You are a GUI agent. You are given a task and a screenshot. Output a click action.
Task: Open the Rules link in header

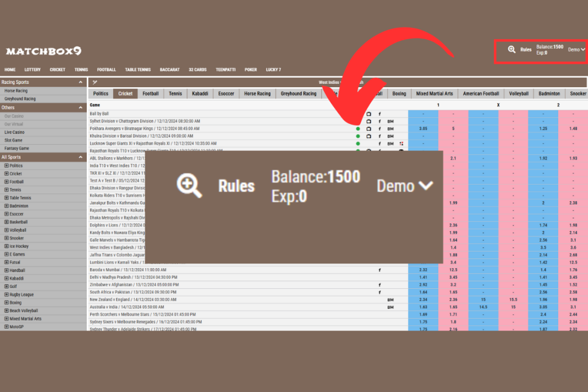point(526,49)
